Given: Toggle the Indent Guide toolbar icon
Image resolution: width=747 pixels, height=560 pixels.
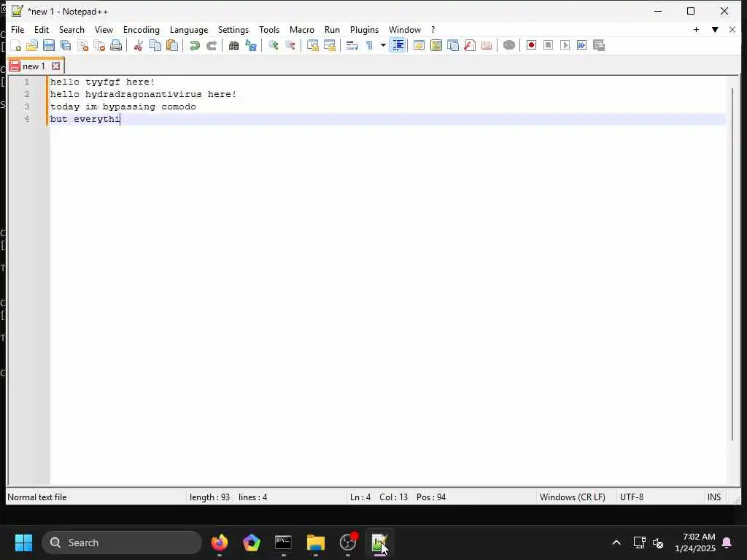Looking at the screenshot, I should pyautogui.click(x=398, y=46).
